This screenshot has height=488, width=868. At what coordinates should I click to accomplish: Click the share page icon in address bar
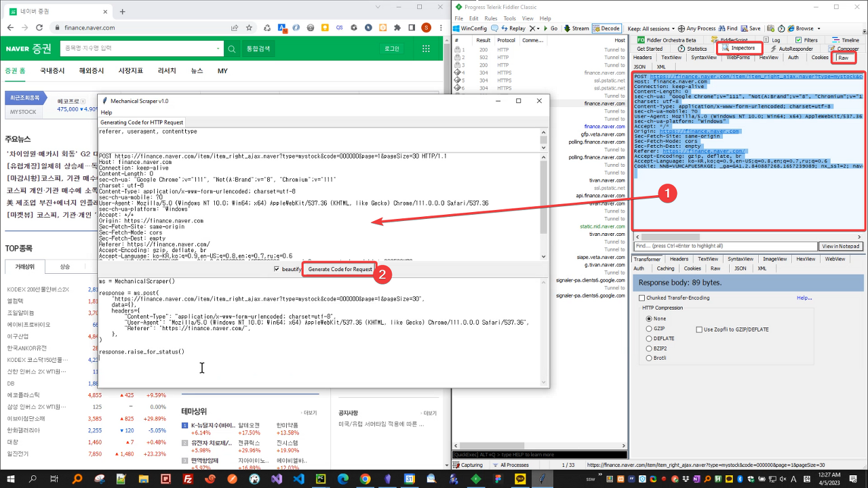(x=235, y=28)
